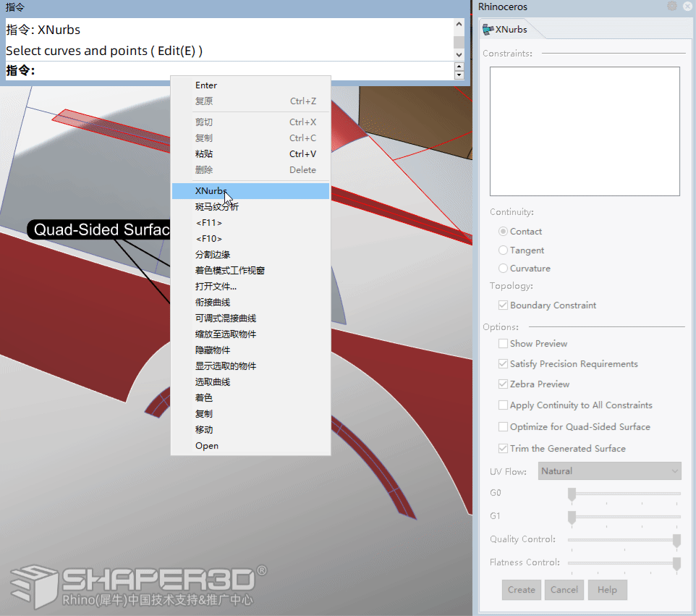Viewport: 696px width, 616px height.
Task: Click the Flatness Control slider handle
Action: (676, 564)
